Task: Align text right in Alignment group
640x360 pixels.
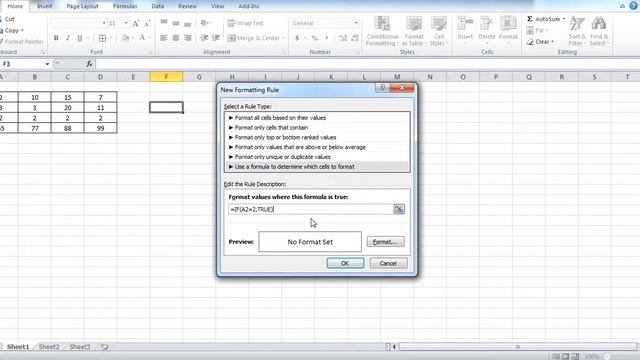Action: pyautogui.click(x=187, y=38)
